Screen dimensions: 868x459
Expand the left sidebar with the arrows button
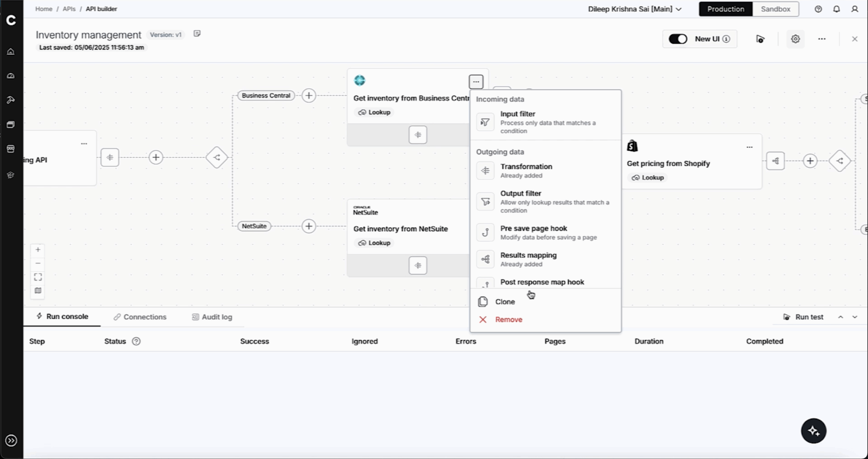click(x=11, y=440)
